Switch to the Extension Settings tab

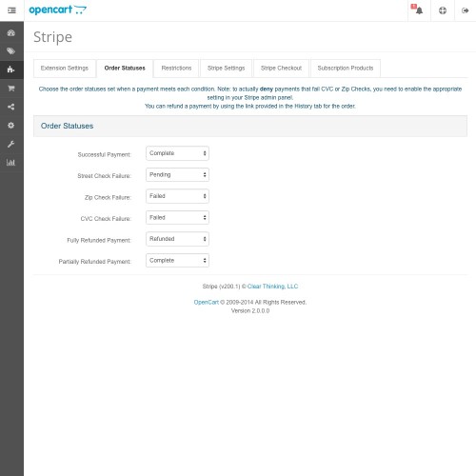[x=65, y=69]
